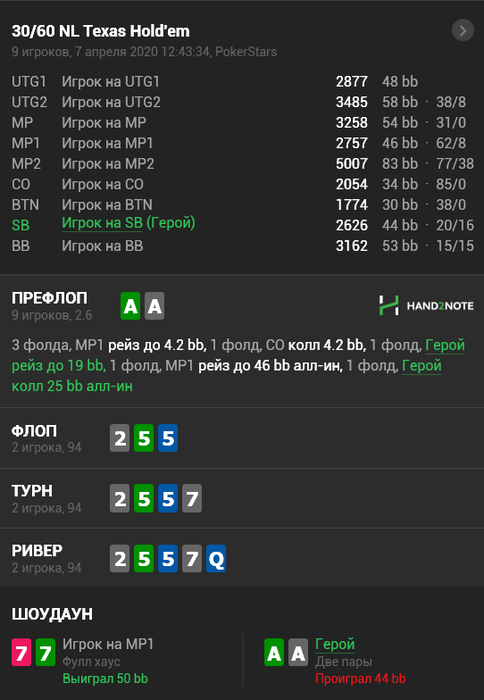Select the grey ace preflop card
Image resolution: width=484 pixels, height=700 pixels.
coord(154,306)
